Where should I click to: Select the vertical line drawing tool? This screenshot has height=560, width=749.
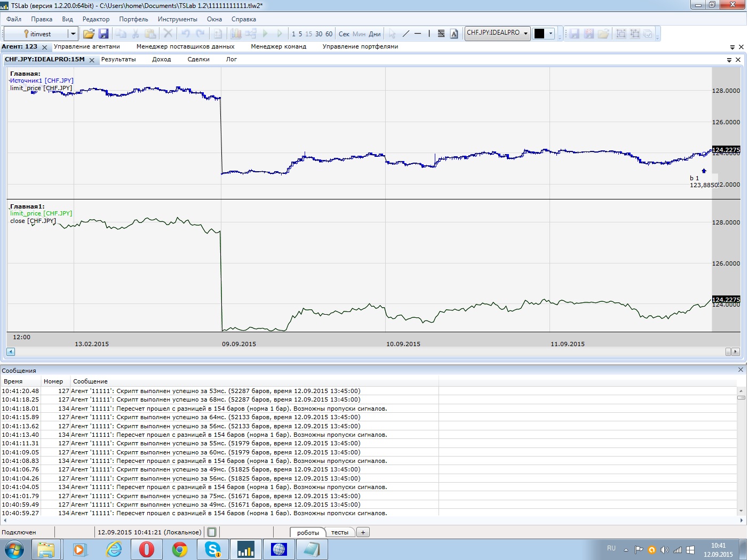(429, 34)
